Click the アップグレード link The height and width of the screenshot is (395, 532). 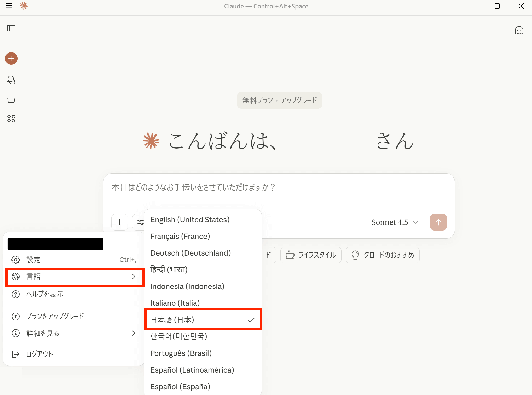(x=299, y=100)
